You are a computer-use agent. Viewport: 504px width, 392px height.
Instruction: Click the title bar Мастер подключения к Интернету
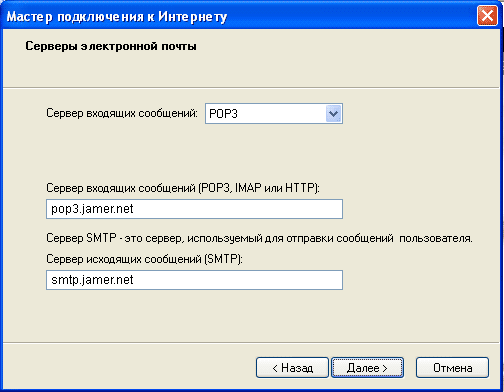tap(117, 16)
